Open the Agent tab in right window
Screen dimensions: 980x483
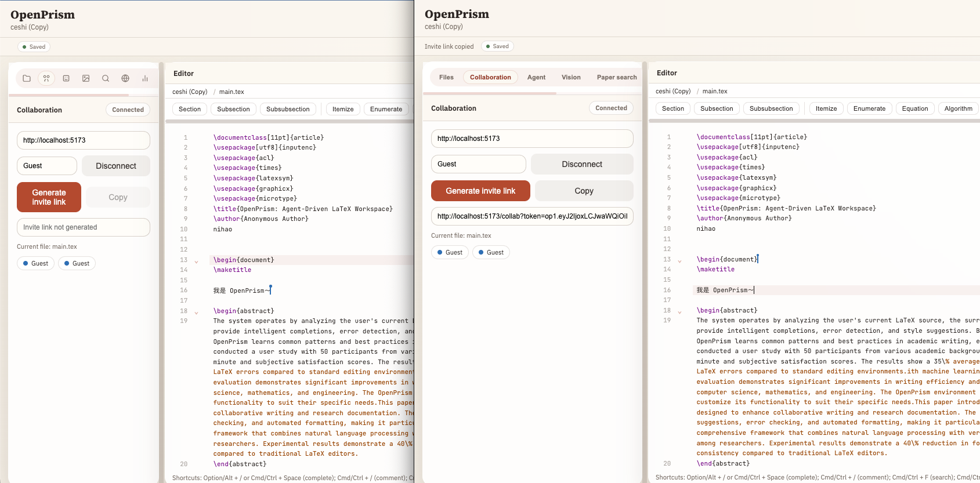click(x=536, y=77)
